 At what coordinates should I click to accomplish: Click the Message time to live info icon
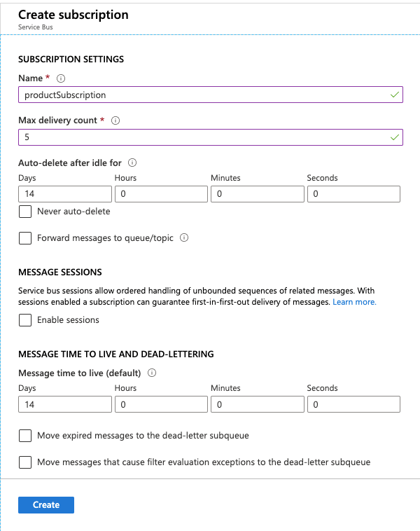pos(152,373)
